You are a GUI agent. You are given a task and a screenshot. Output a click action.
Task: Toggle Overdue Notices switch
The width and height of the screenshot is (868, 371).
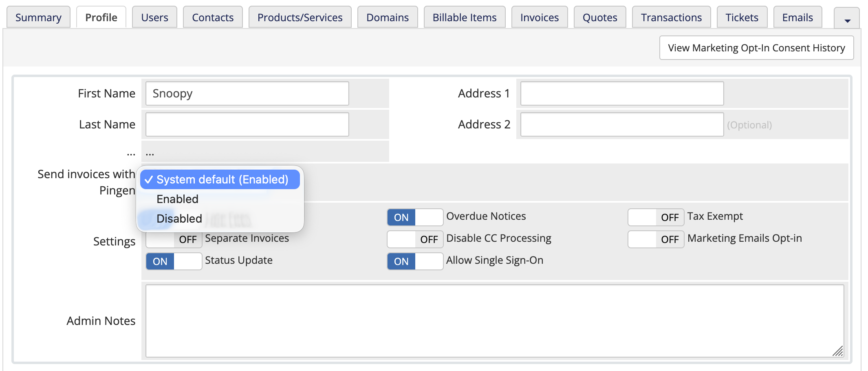(x=415, y=217)
